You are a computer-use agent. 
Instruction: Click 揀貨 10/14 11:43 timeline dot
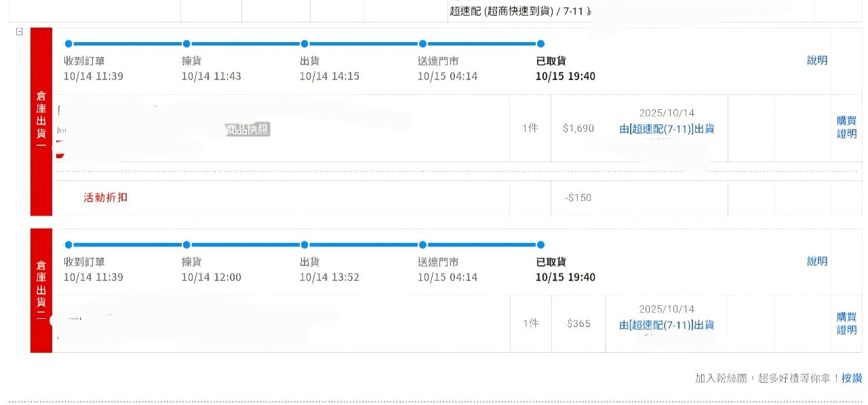(186, 44)
